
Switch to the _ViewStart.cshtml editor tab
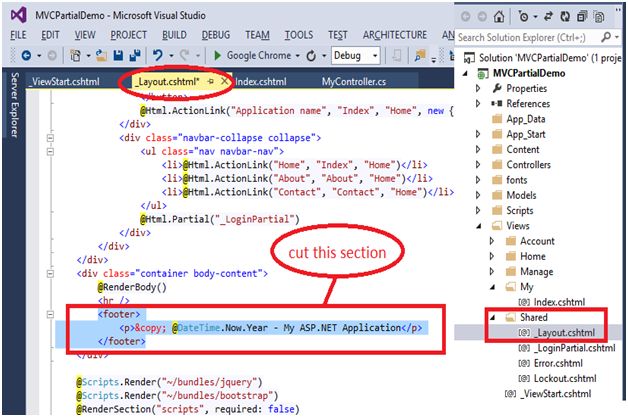[x=64, y=82]
